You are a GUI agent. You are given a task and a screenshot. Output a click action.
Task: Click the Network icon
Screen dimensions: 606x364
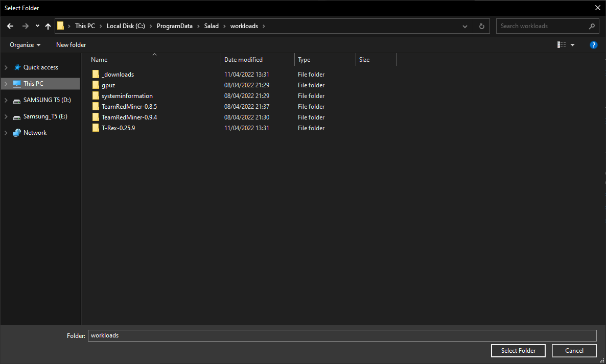[17, 133]
